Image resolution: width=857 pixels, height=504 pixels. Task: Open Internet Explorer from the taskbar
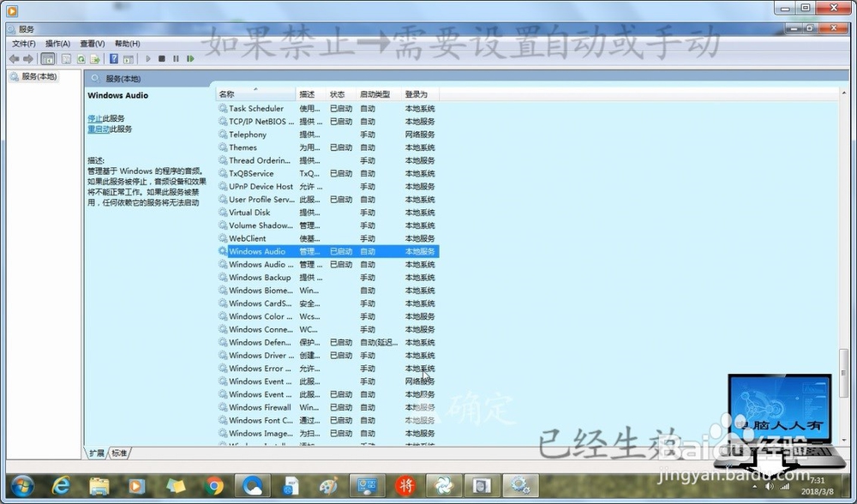click(61, 485)
